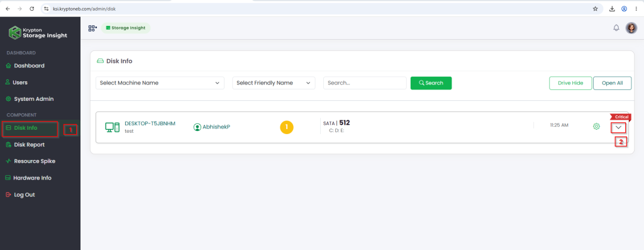Bookmark this page with star icon
The image size is (644, 250).
(x=595, y=9)
